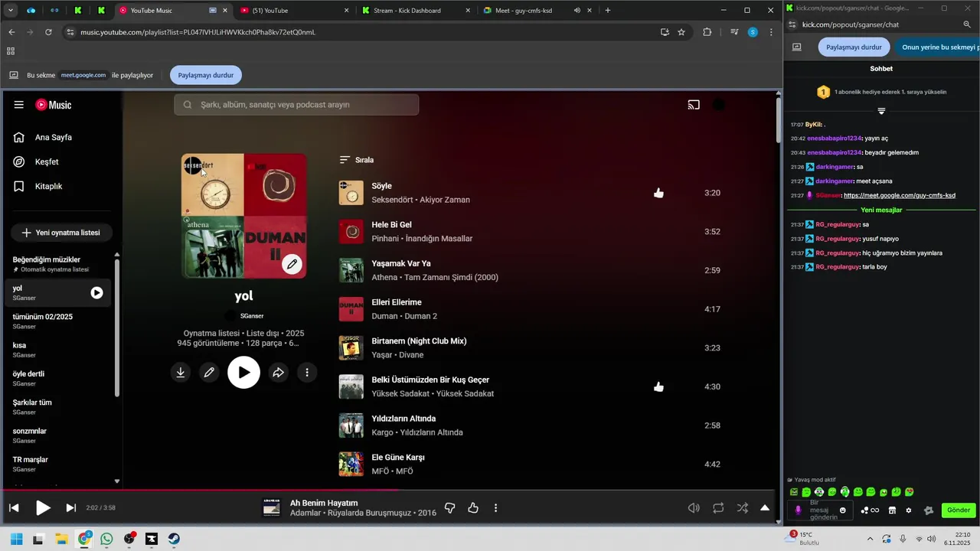Show hidden system tray icons
The width and height of the screenshot is (980, 551).
[x=870, y=539]
